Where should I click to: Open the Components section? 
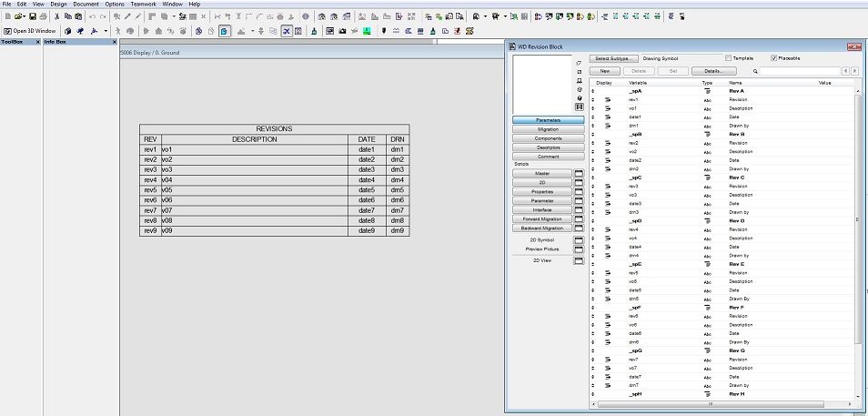click(548, 138)
